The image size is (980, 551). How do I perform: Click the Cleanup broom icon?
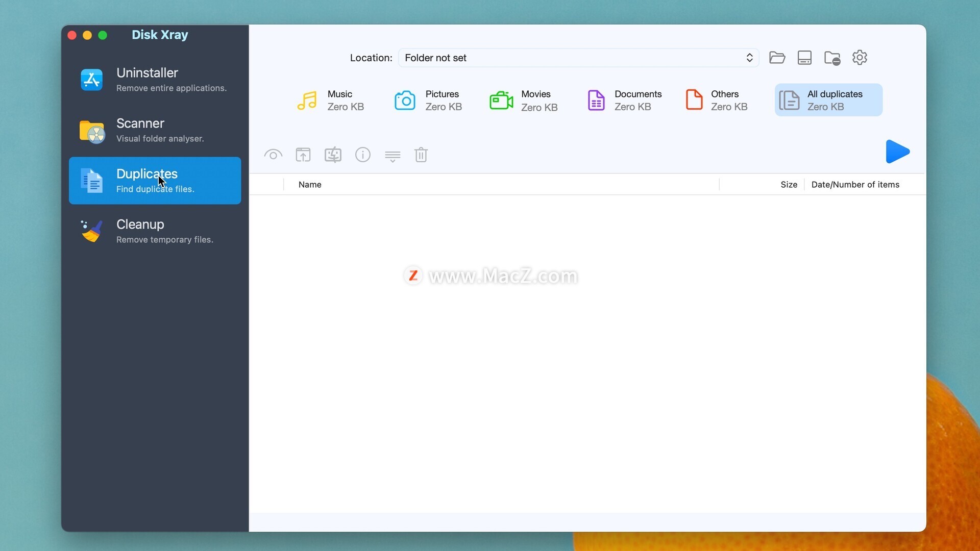point(92,231)
